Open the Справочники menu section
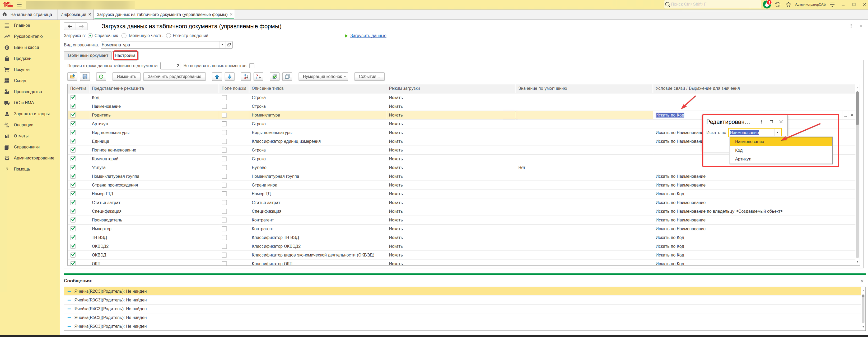 point(27,147)
